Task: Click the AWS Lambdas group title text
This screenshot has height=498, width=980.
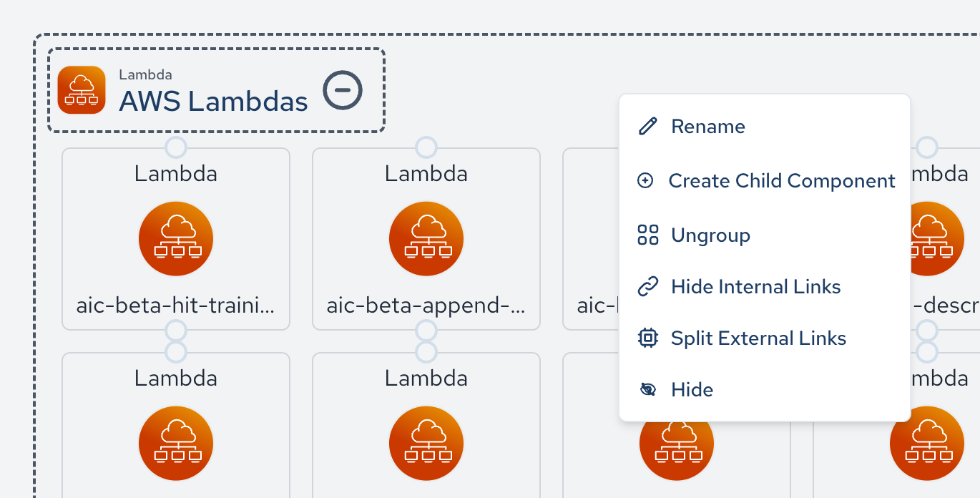Action: [x=213, y=102]
